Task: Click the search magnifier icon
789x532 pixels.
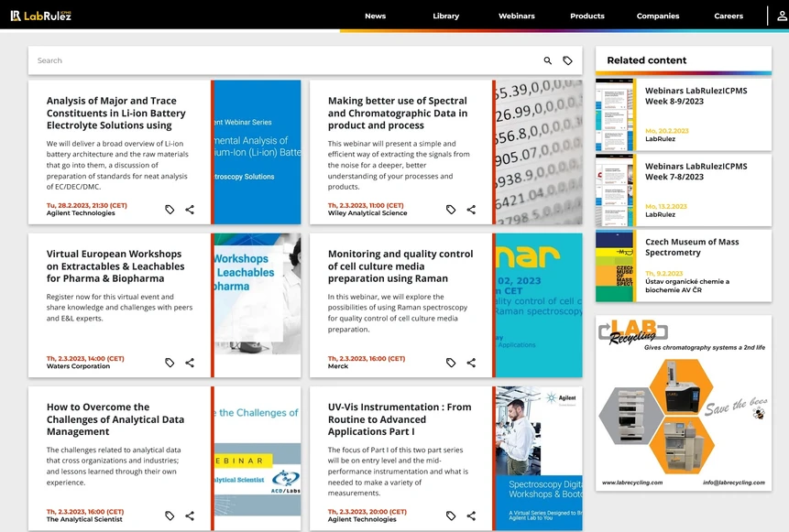Action: (x=547, y=60)
